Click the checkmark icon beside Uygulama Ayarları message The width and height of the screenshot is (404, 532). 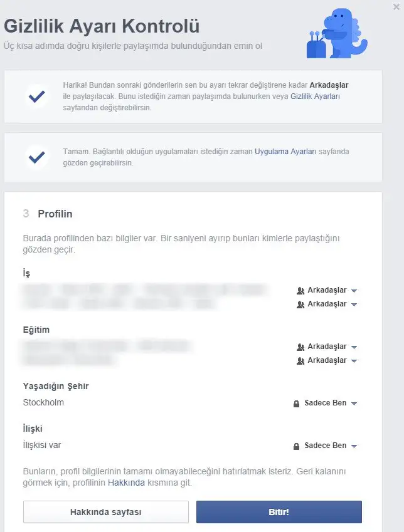[36, 157]
